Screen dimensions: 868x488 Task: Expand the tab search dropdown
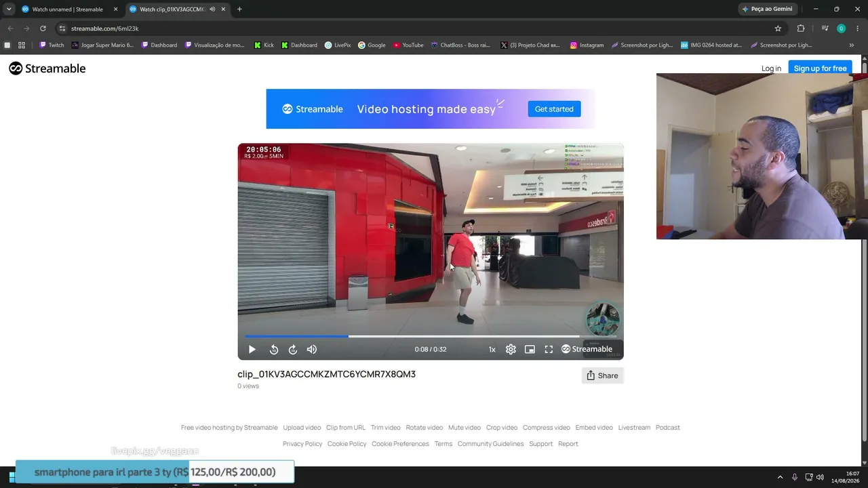9,9
